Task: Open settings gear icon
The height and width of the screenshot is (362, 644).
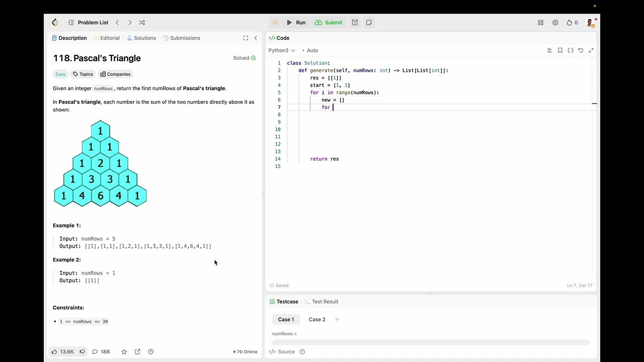Action: [x=555, y=23]
